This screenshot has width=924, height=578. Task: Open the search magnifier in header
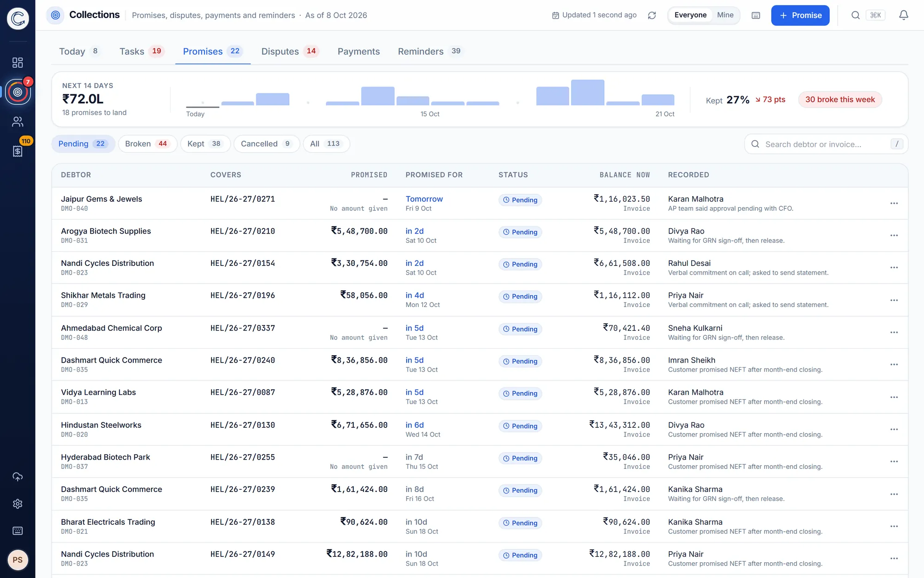tap(856, 15)
